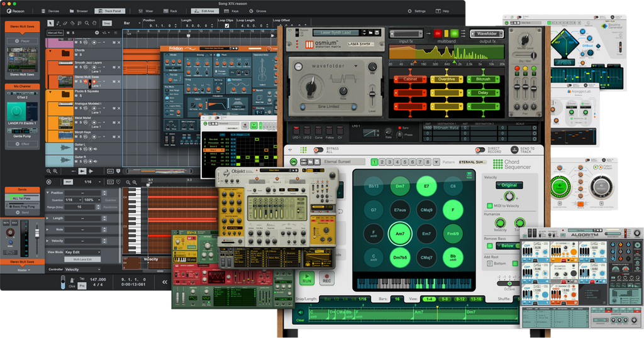The image size is (644, 338).
Task: Toggle Bypass All switch on Chord Sequencer
Action: [x=318, y=150]
